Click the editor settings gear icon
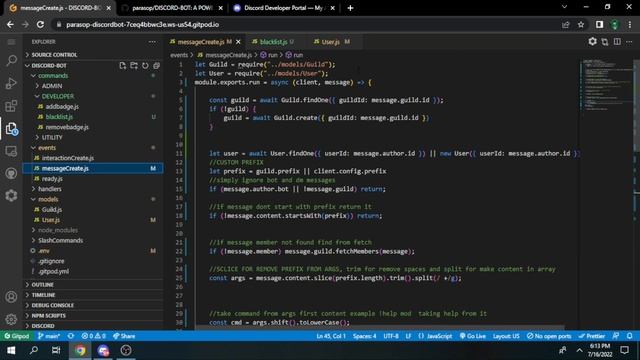Screen dimensions: 640x360 click(x=592, y=42)
